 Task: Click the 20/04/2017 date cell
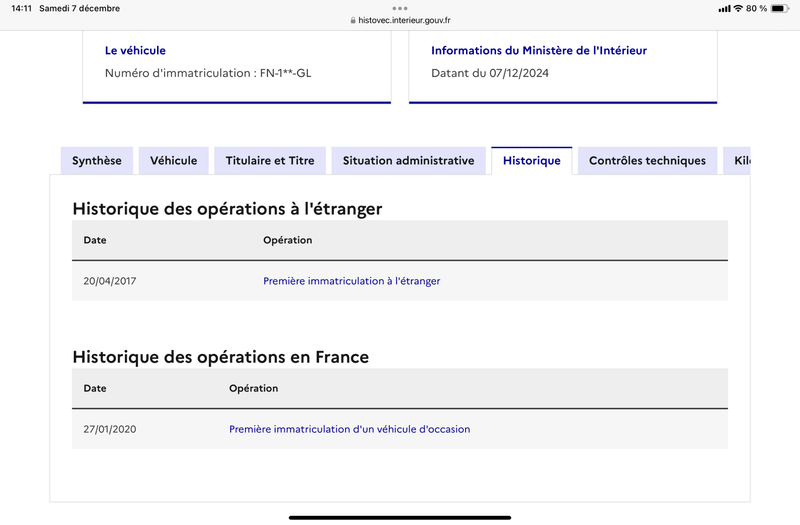pyautogui.click(x=110, y=281)
